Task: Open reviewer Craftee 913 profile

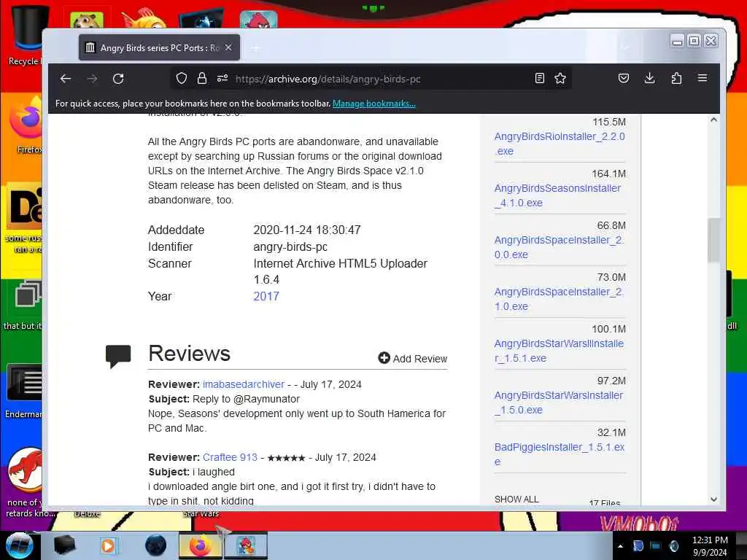Action: click(x=230, y=457)
